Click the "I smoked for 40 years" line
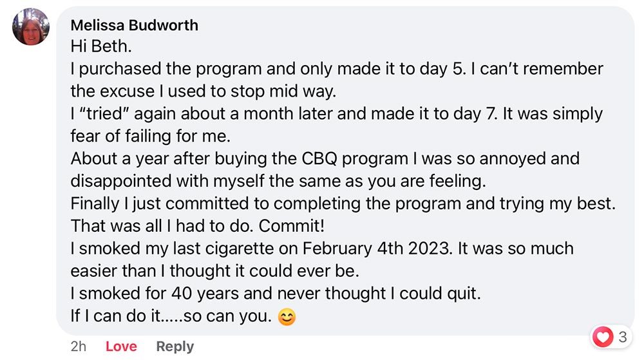Screen dimensions: 644x360 click(276, 294)
